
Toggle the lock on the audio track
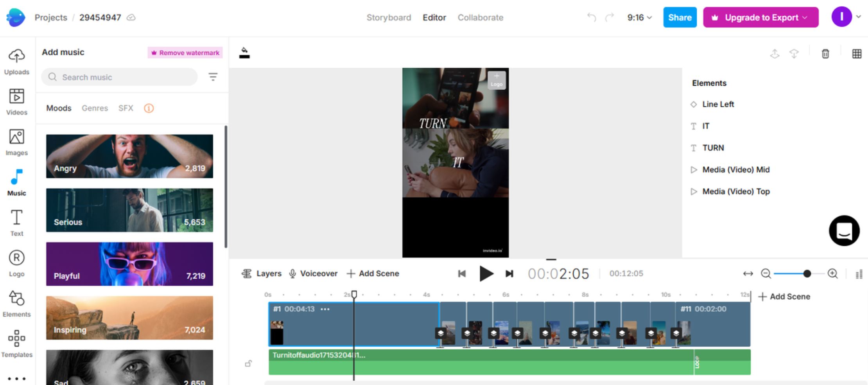tap(248, 363)
